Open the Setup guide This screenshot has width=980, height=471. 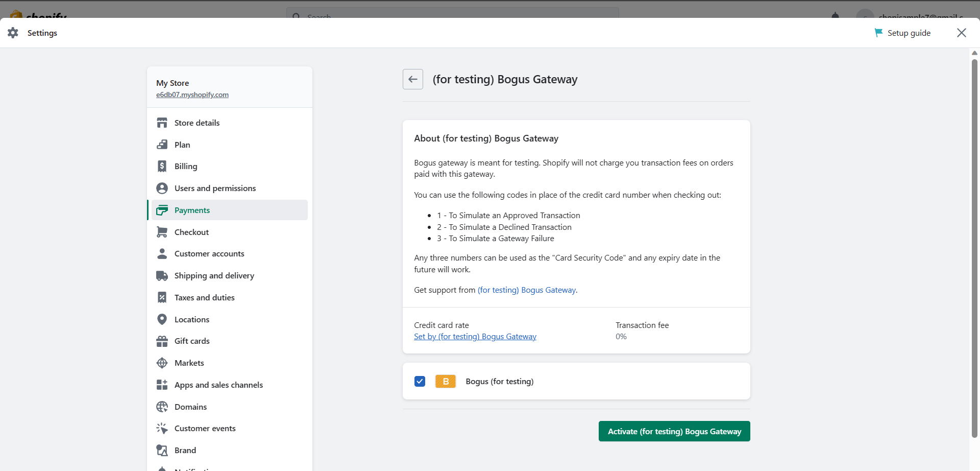tap(902, 33)
